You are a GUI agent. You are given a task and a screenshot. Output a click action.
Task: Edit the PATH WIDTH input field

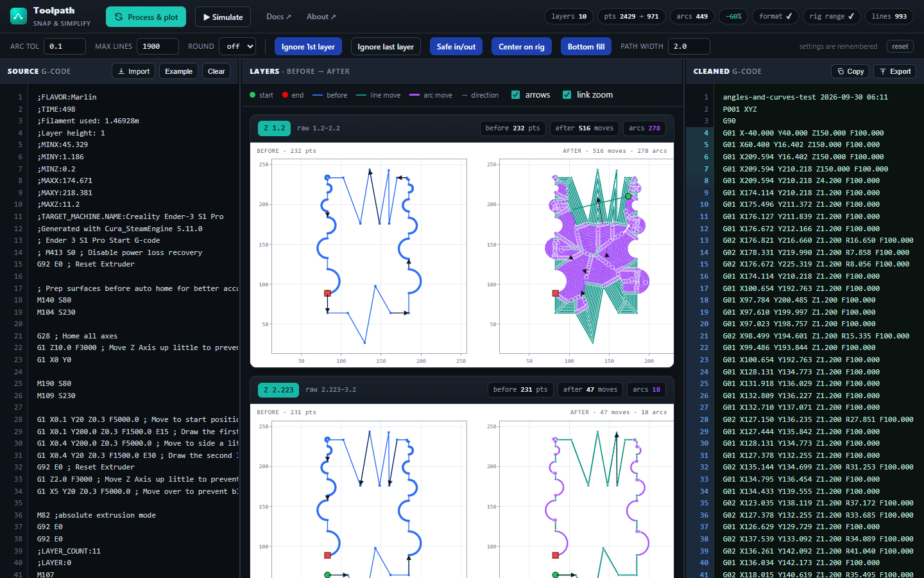pos(689,46)
